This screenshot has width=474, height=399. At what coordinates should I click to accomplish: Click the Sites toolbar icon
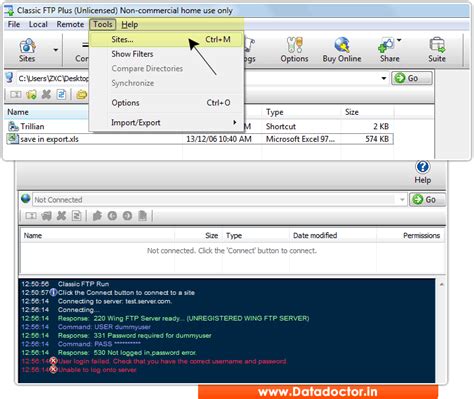[27, 49]
